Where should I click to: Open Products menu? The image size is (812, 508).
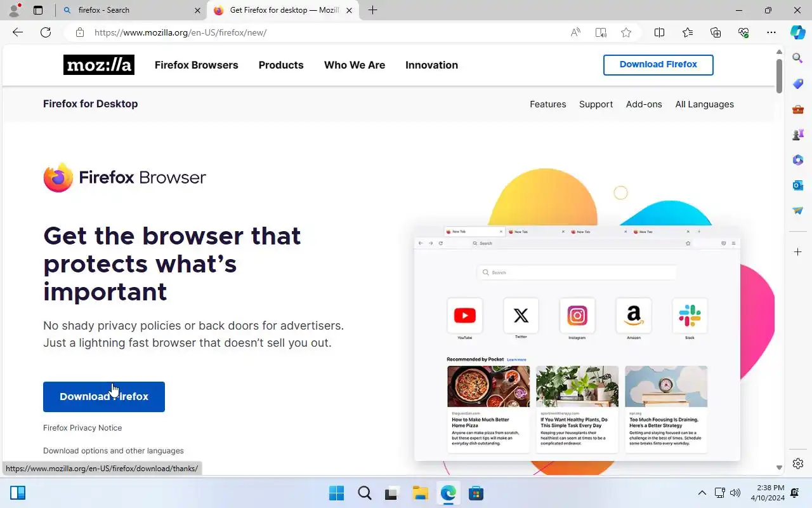point(281,65)
